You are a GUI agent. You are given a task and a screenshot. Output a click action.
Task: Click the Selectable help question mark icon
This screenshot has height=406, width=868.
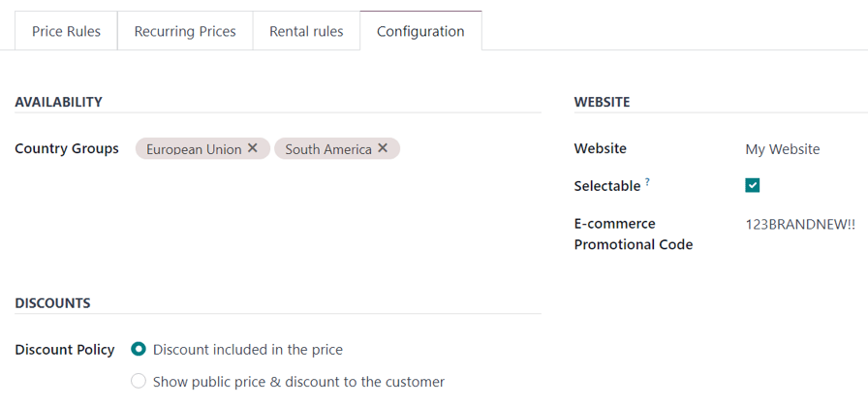click(647, 181)
